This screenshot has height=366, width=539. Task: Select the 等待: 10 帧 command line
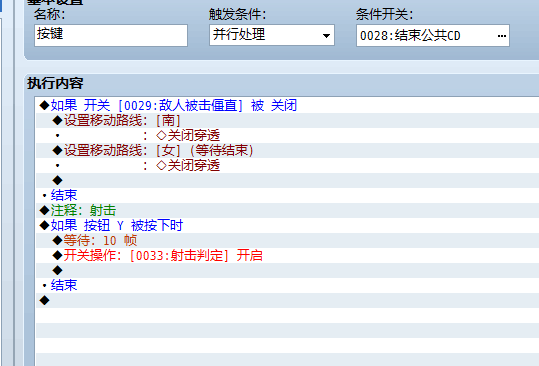point(287,240)
